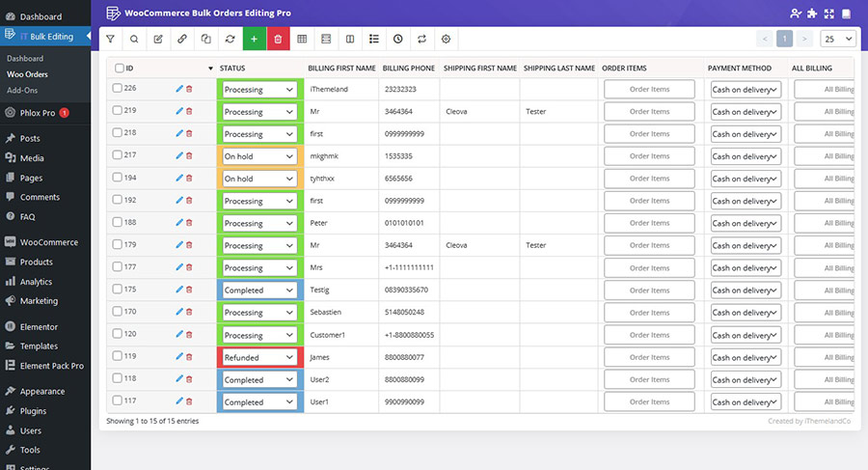Select checkbox for order 226
Image resolution: width=868 pixels, height=470 pixels.
(117, 88)
